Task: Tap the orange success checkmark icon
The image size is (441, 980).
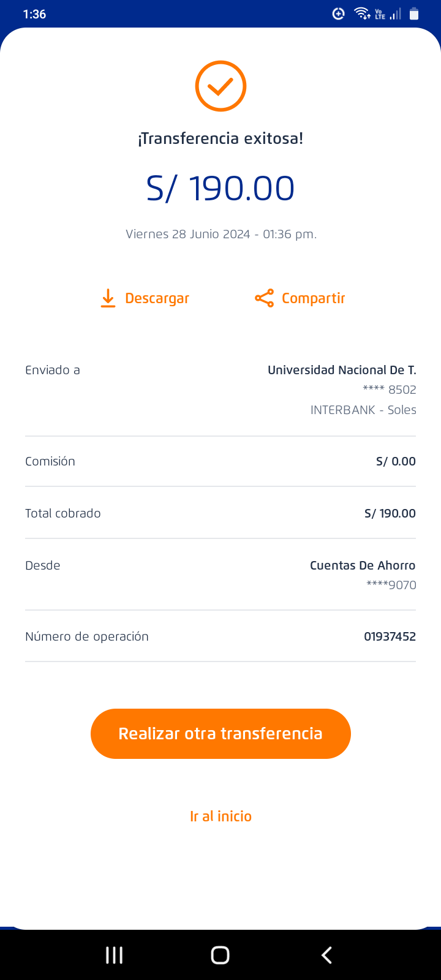Action: pos(221,86)
